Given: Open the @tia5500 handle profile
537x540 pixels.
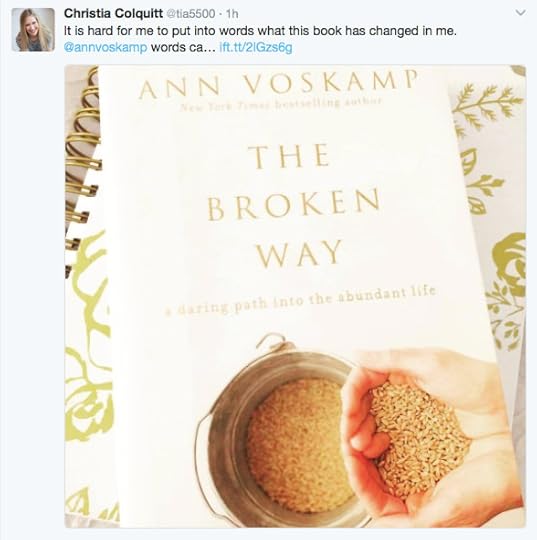Looking at the screenshot, I should pos(191,14).
